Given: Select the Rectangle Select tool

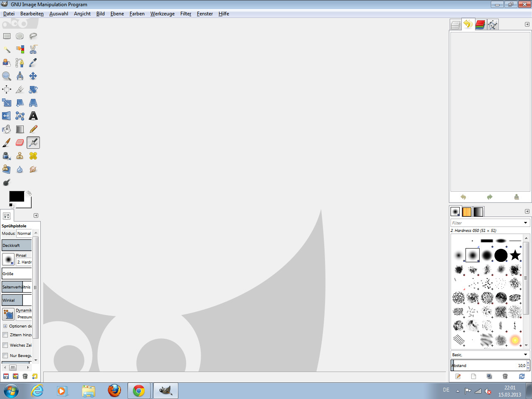Looking at the screenshot, I should (x=7, y=36).
